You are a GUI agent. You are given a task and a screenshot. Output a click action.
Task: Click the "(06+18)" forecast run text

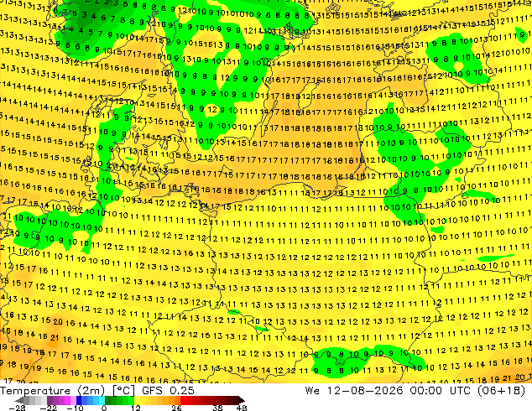[501, 391]
